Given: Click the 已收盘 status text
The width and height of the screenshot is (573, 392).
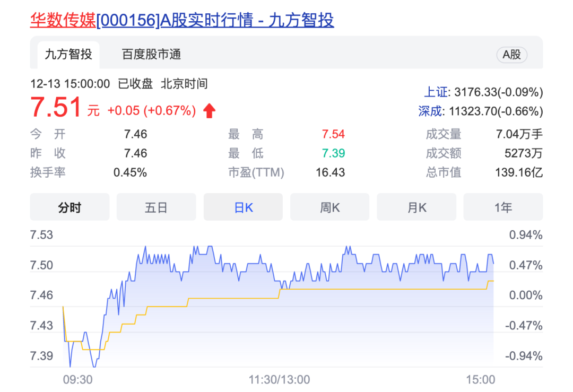Looking at the screenshot, I should coord(135,84).
